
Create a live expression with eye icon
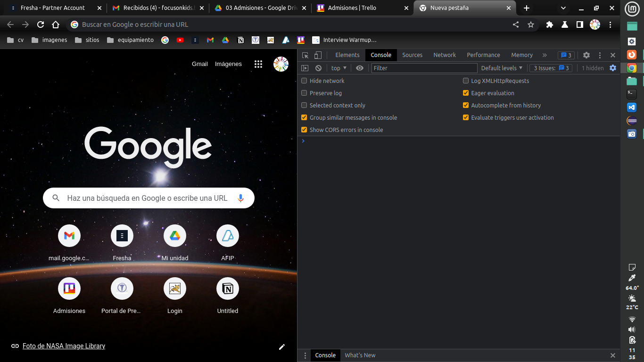click(x=360, y=68)
